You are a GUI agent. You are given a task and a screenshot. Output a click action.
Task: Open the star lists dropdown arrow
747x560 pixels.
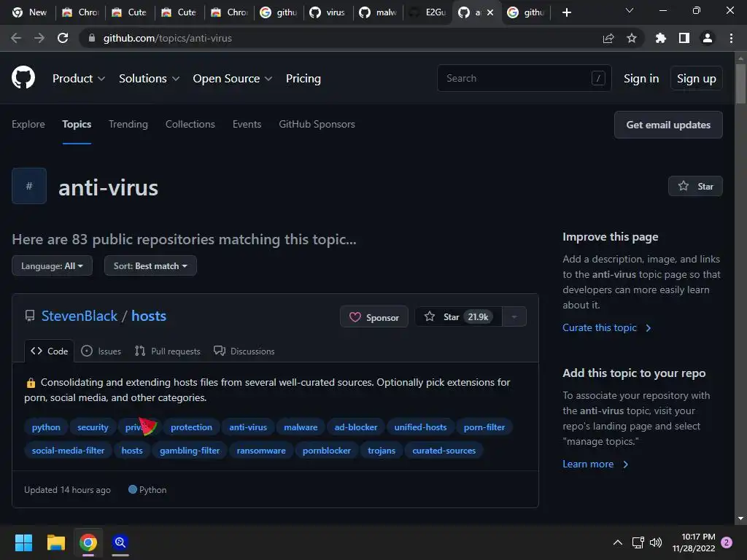click(514, 316)
